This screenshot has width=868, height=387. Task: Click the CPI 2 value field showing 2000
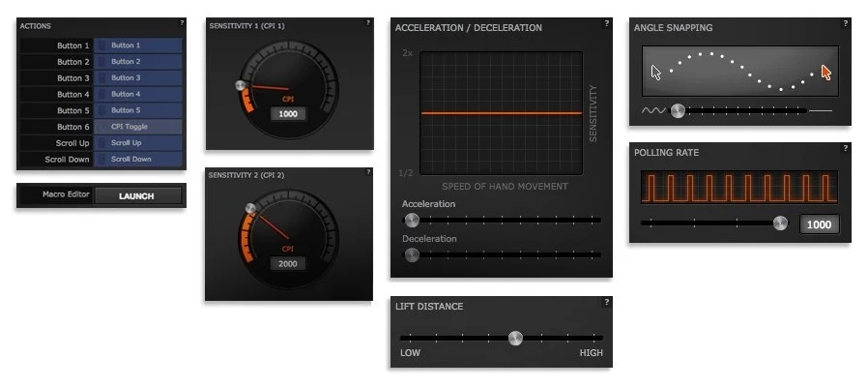pyautogui.click(x=288, y=264)
